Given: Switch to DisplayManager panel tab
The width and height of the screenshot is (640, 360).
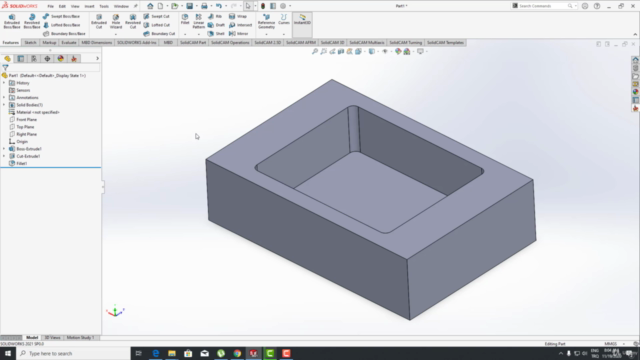Looking at the screenshot, I should coord(60,59).
